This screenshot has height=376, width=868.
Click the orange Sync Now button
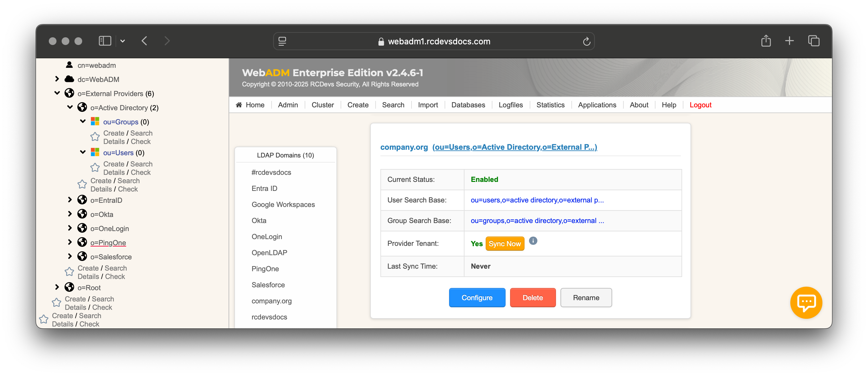pos(504,244)
